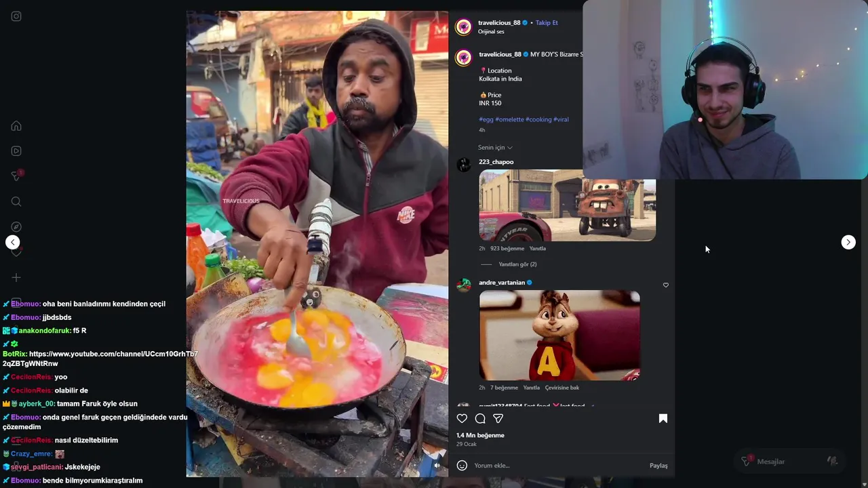This screenshot has width=868, height=488.
Task: Open the Search magnifier icon
Action: pyautogui.click(x=16, y=201)
